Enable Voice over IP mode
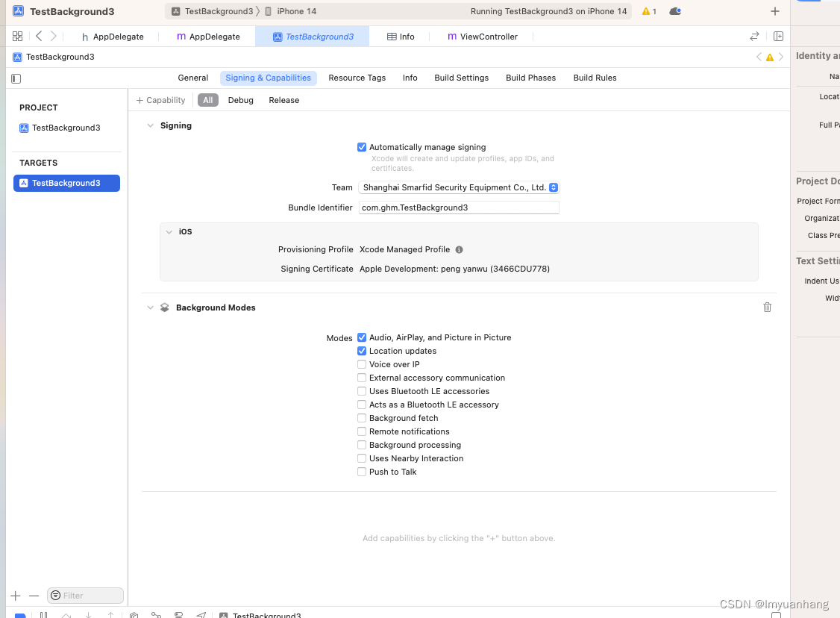Image resolution: width=840 pixels, height=618 pixels. tap(362, 364)
